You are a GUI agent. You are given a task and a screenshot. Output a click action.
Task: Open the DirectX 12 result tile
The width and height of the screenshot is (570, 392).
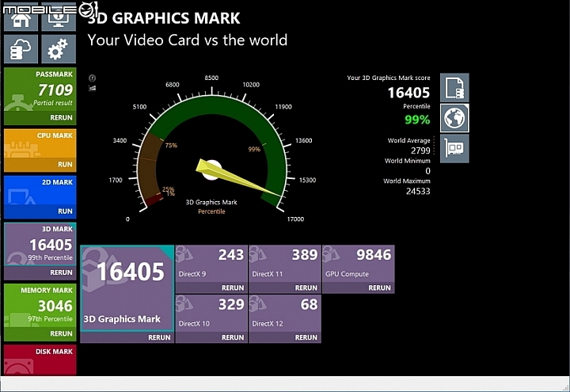[x=285, y=314]
